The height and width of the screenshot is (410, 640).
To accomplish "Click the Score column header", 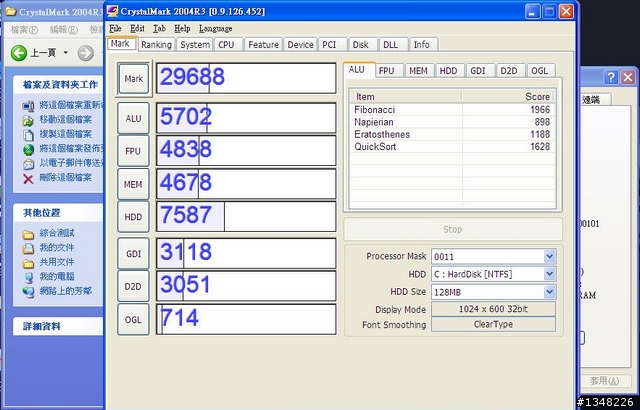I will click(x=508, y=97).
